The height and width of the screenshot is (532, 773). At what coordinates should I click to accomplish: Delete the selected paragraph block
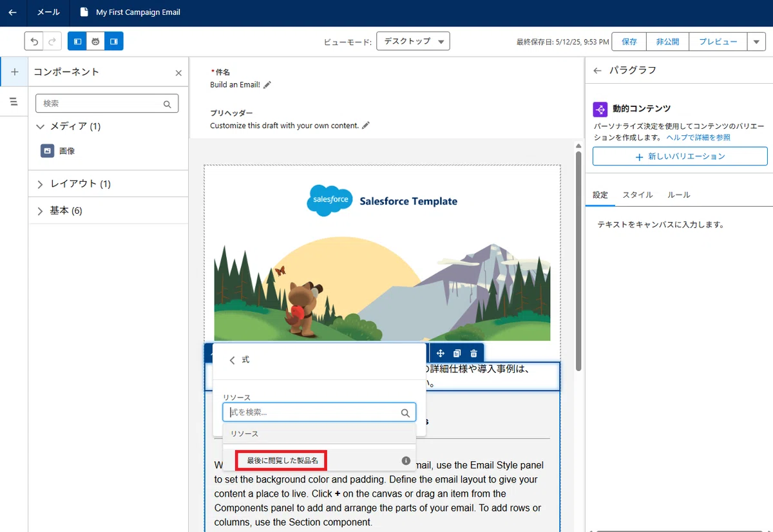[x=473, y=353]
